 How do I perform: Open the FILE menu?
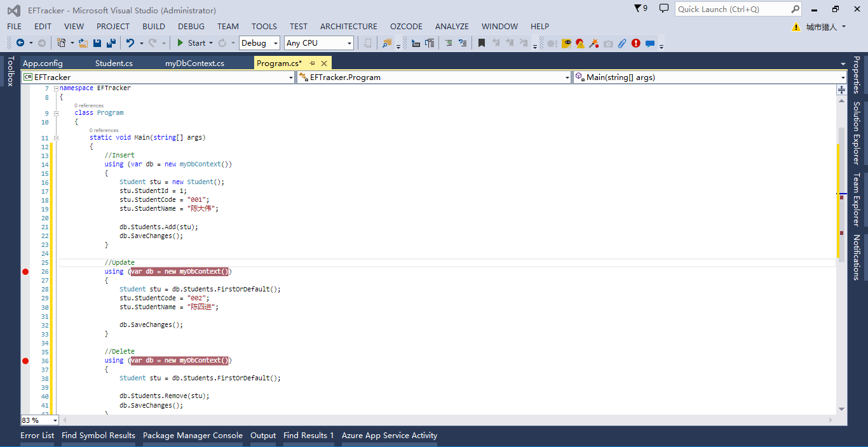tap(14, 26)
